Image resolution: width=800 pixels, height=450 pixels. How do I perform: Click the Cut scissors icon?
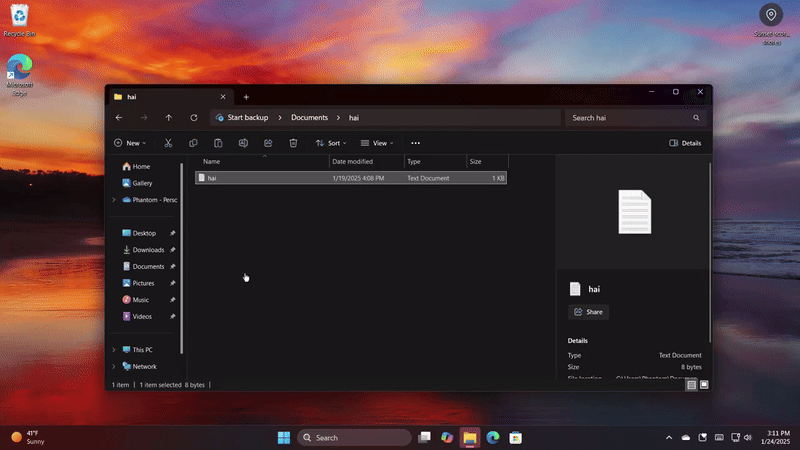point(168,143)
